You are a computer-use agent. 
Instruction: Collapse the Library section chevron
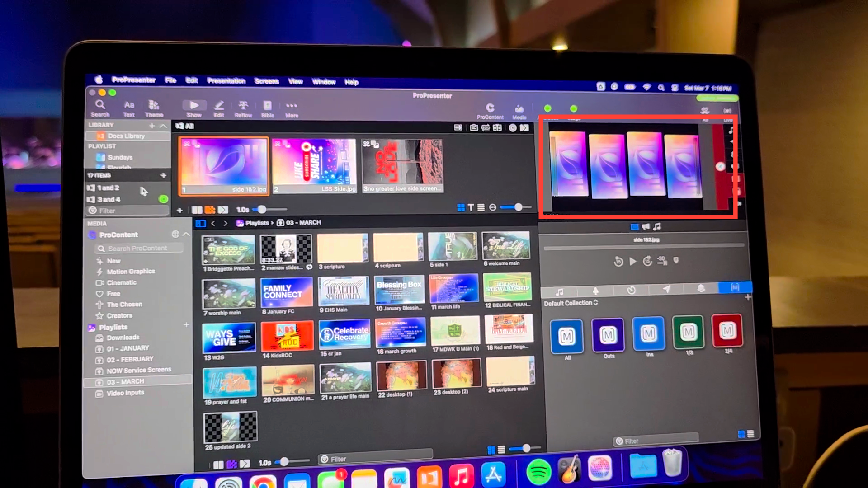pos(163,126)
